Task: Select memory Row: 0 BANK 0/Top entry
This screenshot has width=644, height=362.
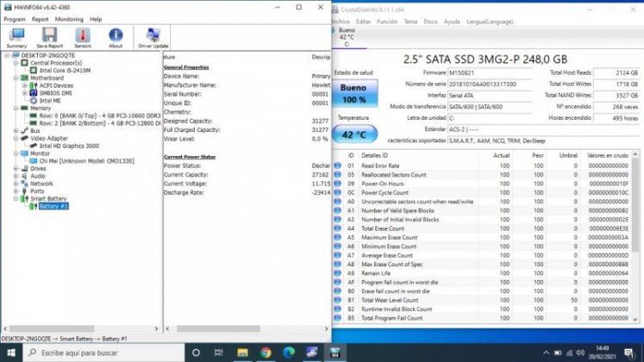Action: click(100, 115)
